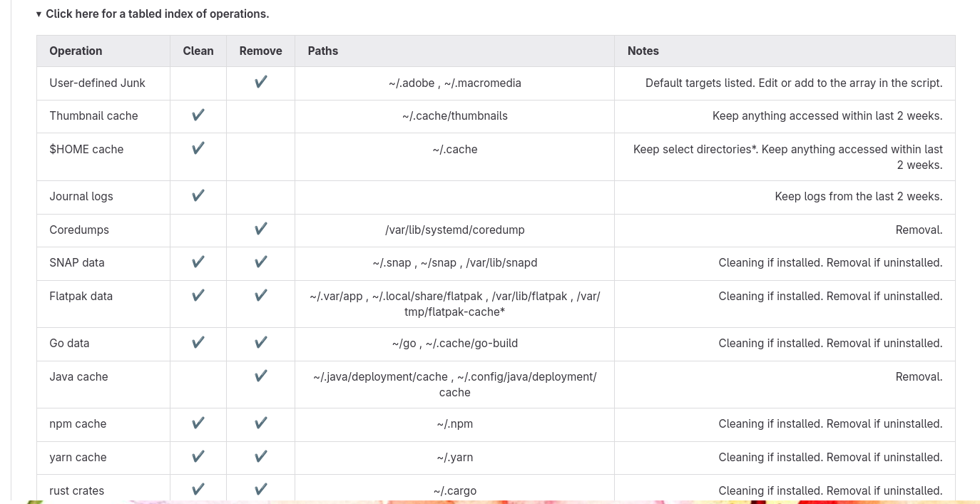Click the ~/.snap , ~/snap , /var/lib/snapd paths

tap(455, 263)
